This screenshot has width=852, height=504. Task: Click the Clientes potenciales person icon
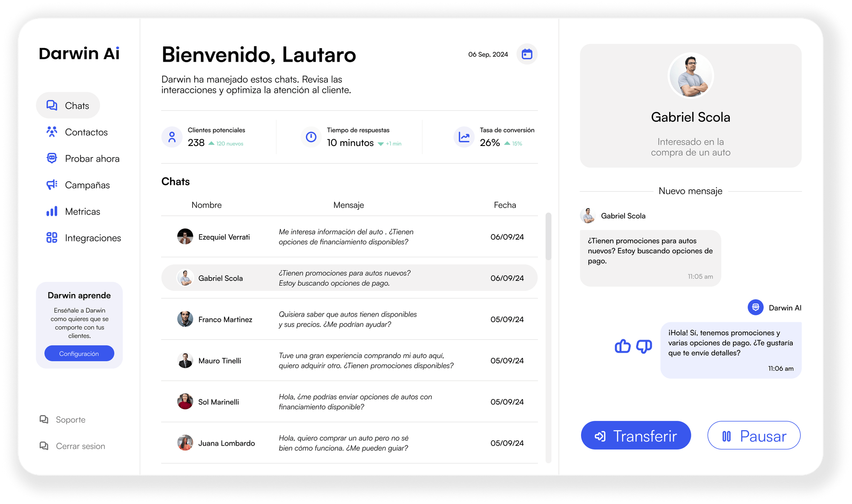(x=172, y=137)
